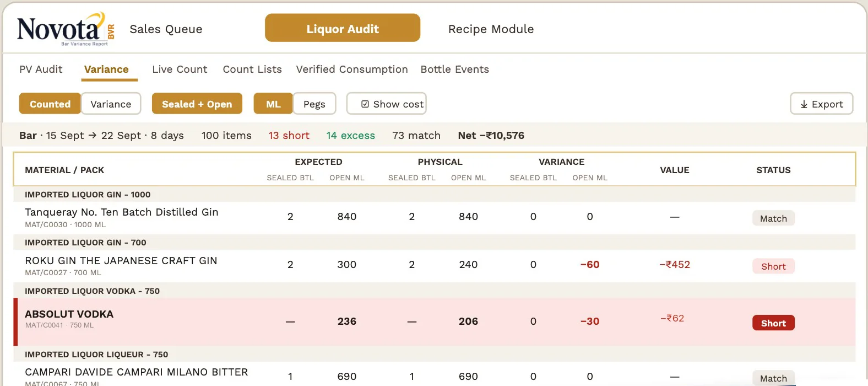Screen dimensions: 868x386
Task: Click the -60 variance for Roku Gin
Action: 590,265
